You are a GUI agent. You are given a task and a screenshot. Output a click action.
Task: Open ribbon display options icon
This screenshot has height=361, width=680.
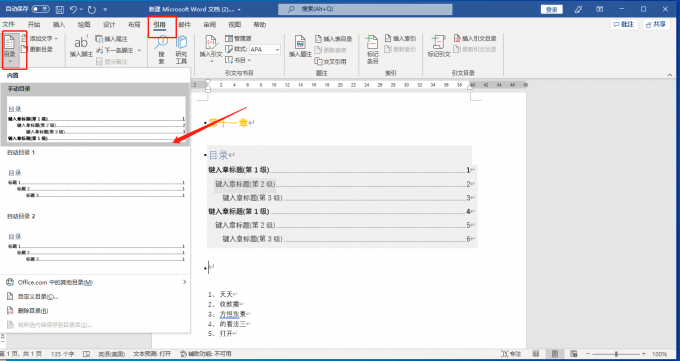(600, 9)
